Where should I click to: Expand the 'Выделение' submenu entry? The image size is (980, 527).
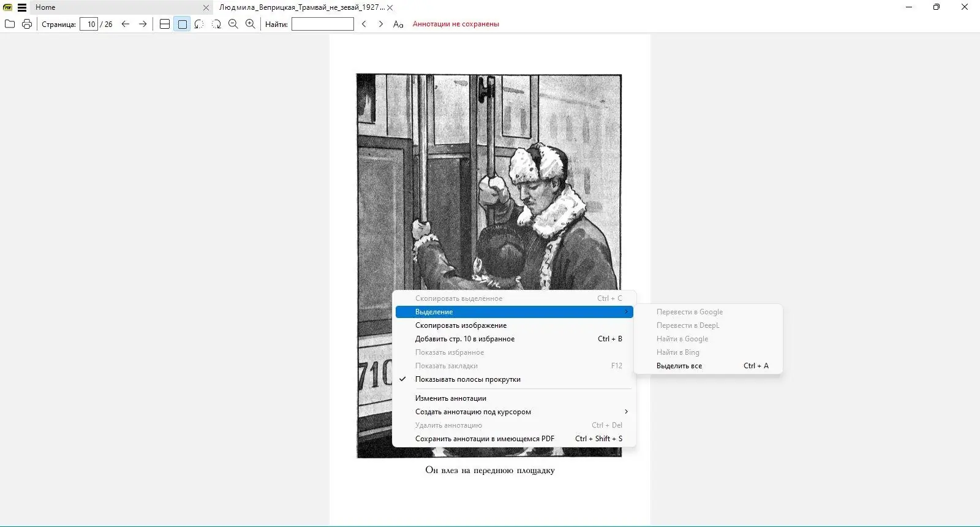pyautogui.click(x=514, y=312)
